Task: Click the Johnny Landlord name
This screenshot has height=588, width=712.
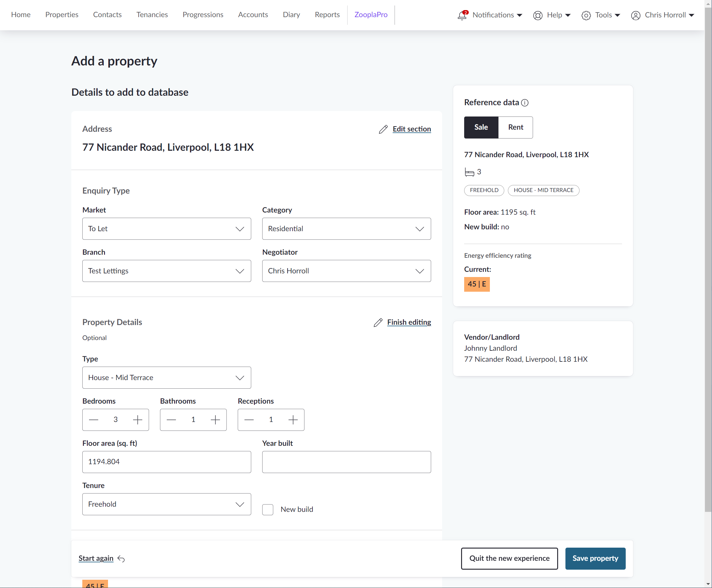Action: click(490, 348)
